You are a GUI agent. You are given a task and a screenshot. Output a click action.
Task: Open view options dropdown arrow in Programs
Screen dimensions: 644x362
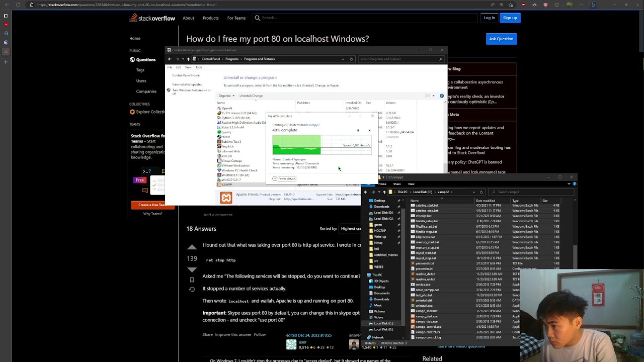(x=433, y=96)
